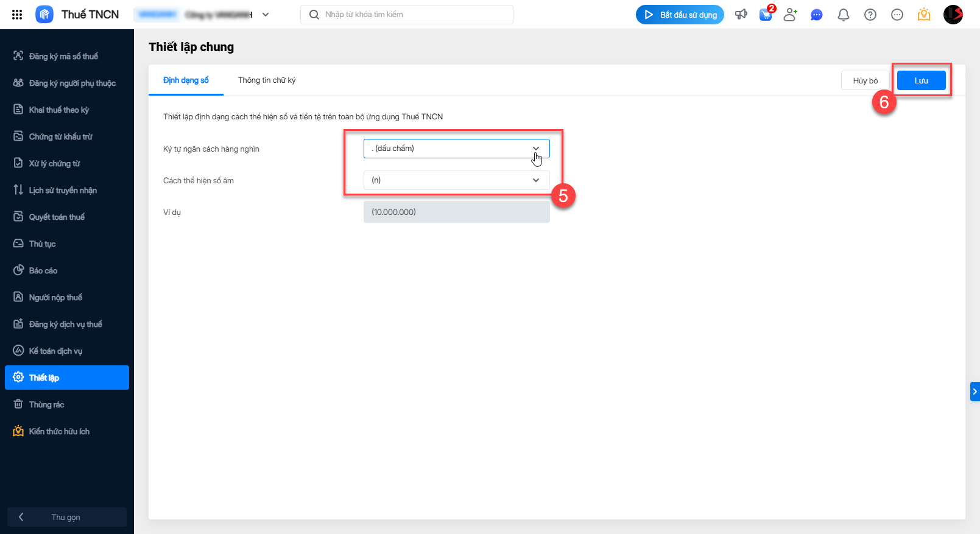Expand the thousands separator dropdown

(457, 149)
